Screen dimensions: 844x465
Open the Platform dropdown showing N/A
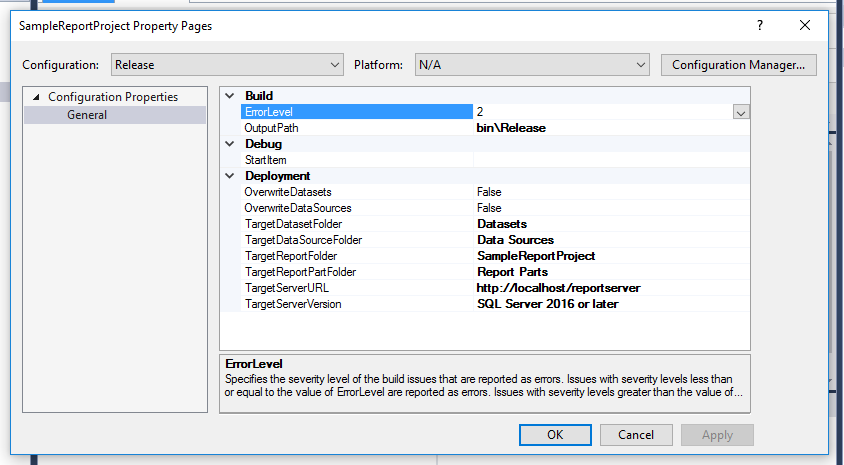(x=532, y=65)
